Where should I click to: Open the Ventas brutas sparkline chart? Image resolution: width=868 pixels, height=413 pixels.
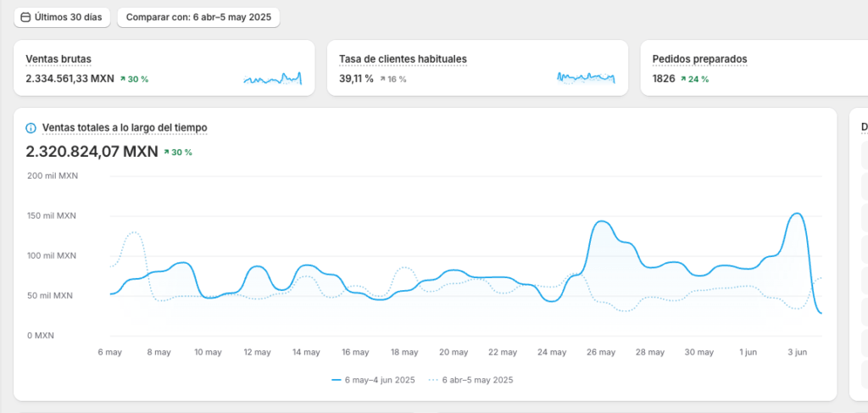point(272,79)
